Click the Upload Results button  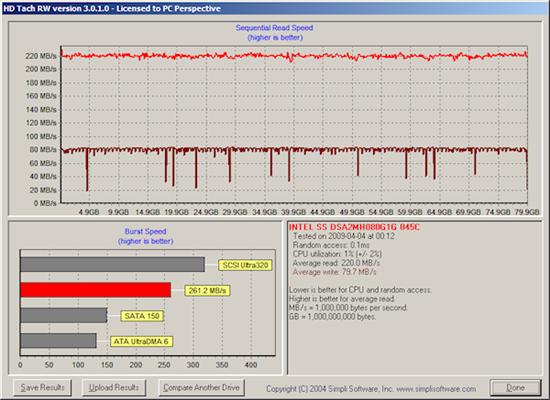tap(114, 387)
